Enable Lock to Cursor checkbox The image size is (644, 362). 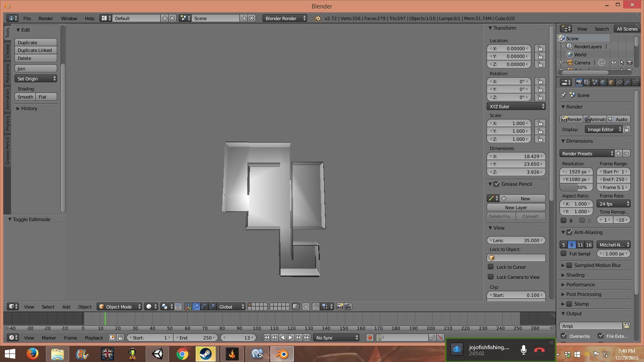point(491,267)
